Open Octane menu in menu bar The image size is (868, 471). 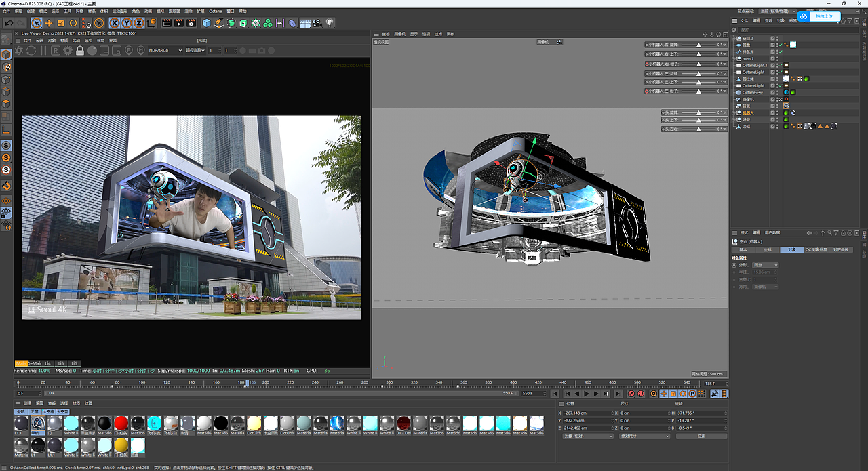click(x=215, y=12)
